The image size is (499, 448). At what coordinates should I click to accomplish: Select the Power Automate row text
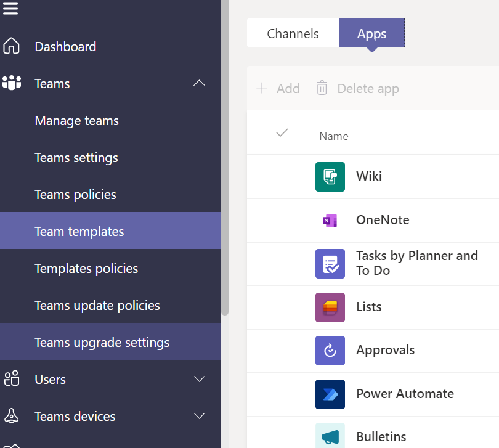point(405,394)
